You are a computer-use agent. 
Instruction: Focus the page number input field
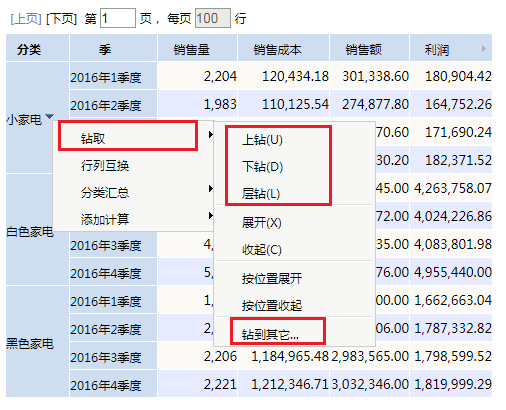[118, 18]
